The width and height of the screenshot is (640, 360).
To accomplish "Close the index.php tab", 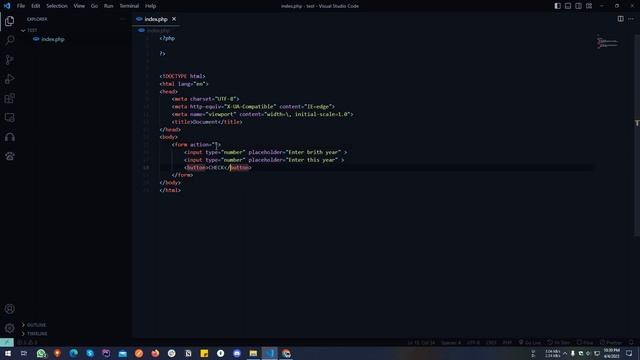I will (174, 19).
